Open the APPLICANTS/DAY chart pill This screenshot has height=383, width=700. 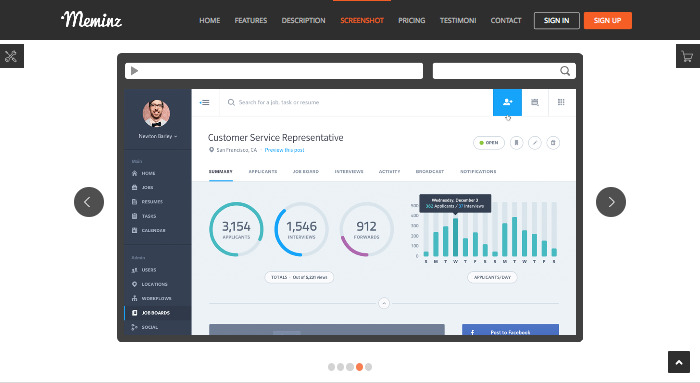[492, 277]
